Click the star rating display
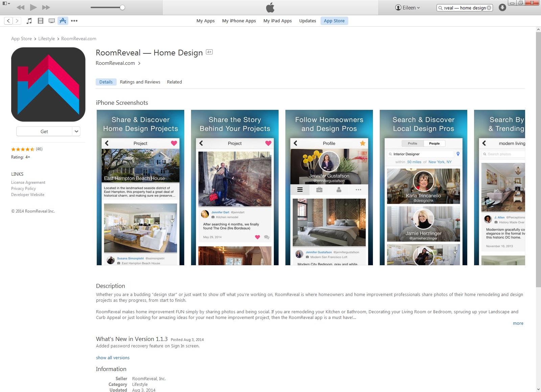The height and width of the screenshot is (392, 541). (x=23, y=149)
